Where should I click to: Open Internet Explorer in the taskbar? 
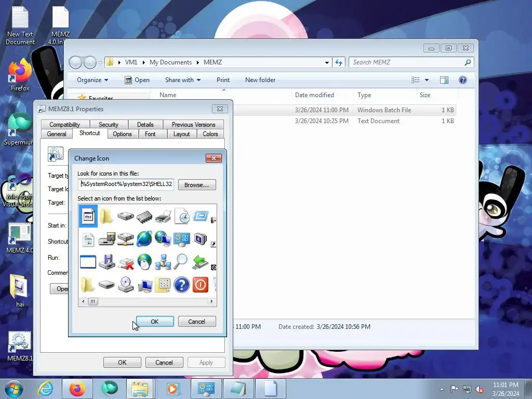pos(45,389)
